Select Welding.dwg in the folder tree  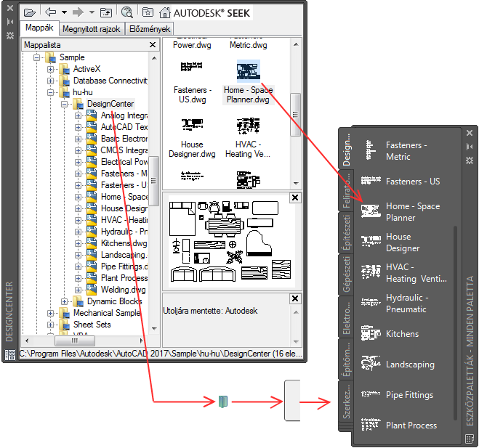pos(123,290)
